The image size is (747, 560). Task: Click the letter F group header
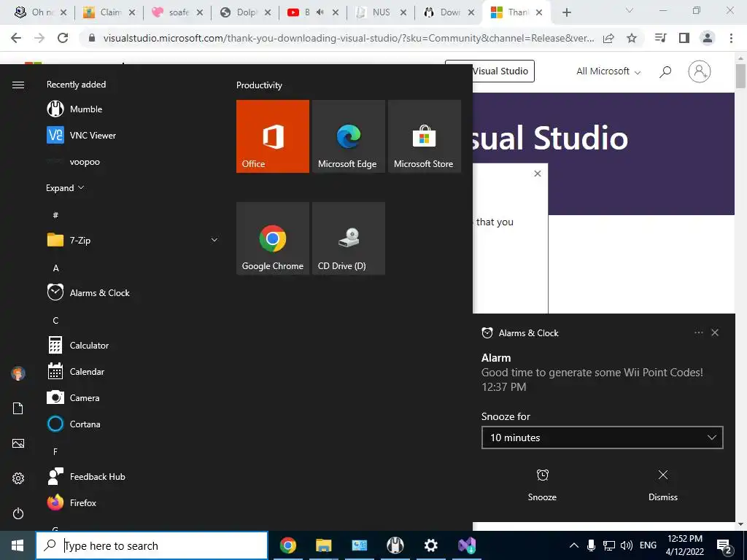pos(55,451)
